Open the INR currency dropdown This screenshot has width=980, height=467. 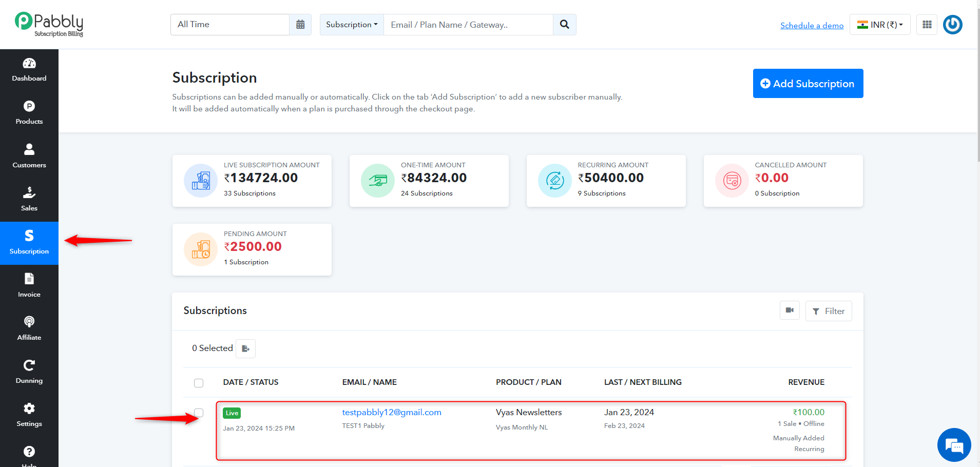tap(880, 25)
